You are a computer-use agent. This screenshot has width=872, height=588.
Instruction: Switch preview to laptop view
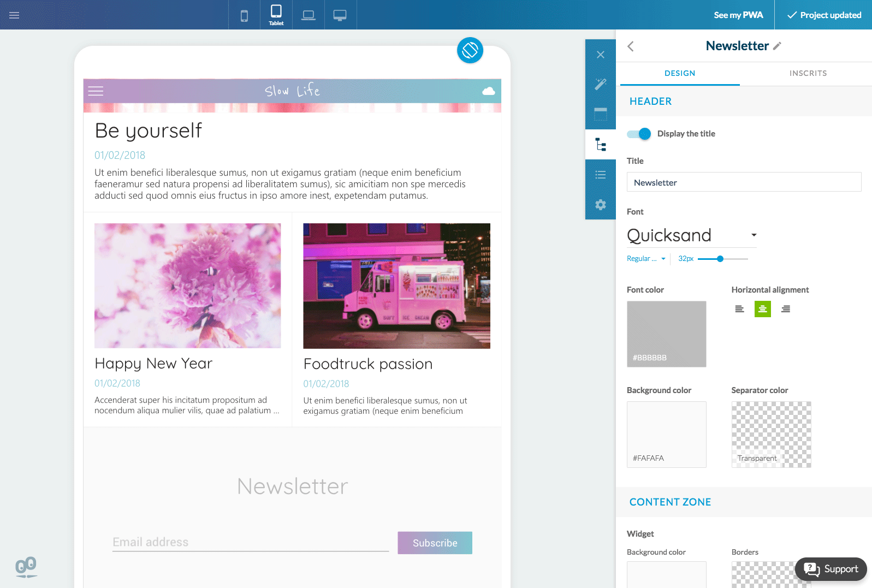[x=309, y=15]
